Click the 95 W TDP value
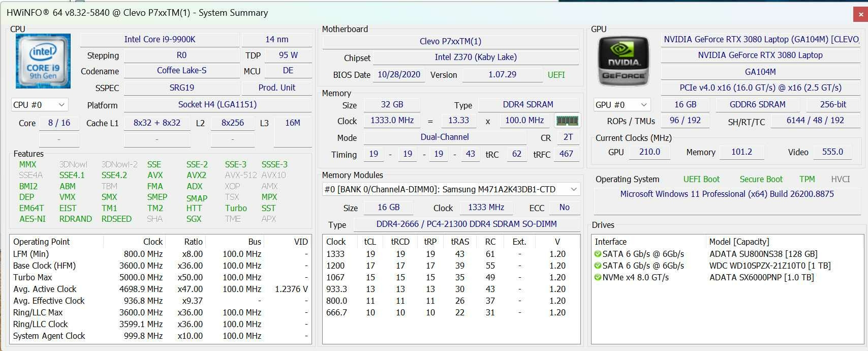The image size is (868, 351). click(x=288, y=55)
